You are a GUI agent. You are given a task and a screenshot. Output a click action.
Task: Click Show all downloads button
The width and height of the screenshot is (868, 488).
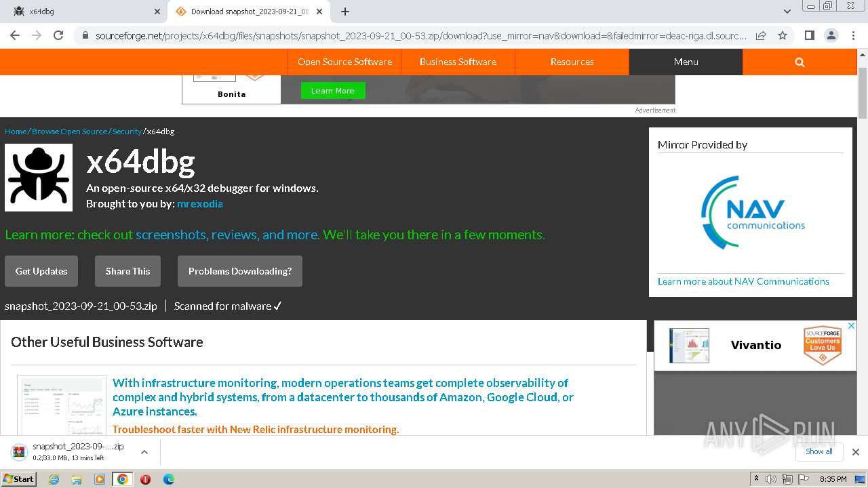click(x=819, y=451)
